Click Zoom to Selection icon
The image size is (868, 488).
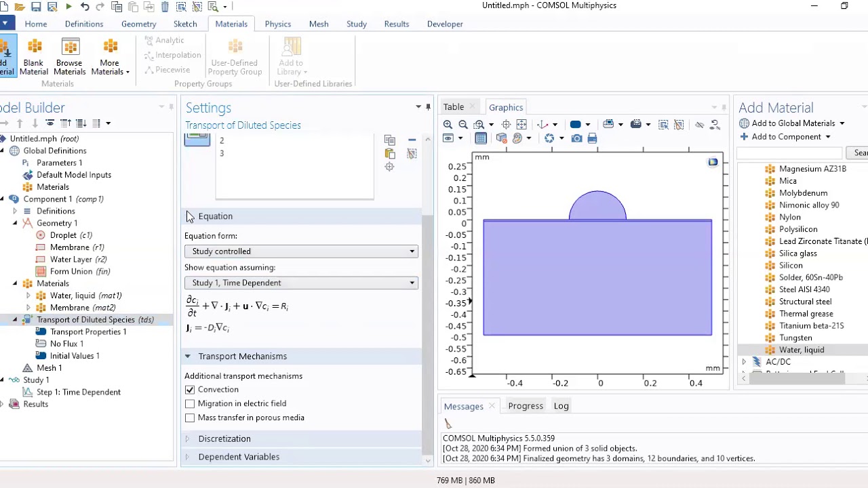tap(506, 125)
